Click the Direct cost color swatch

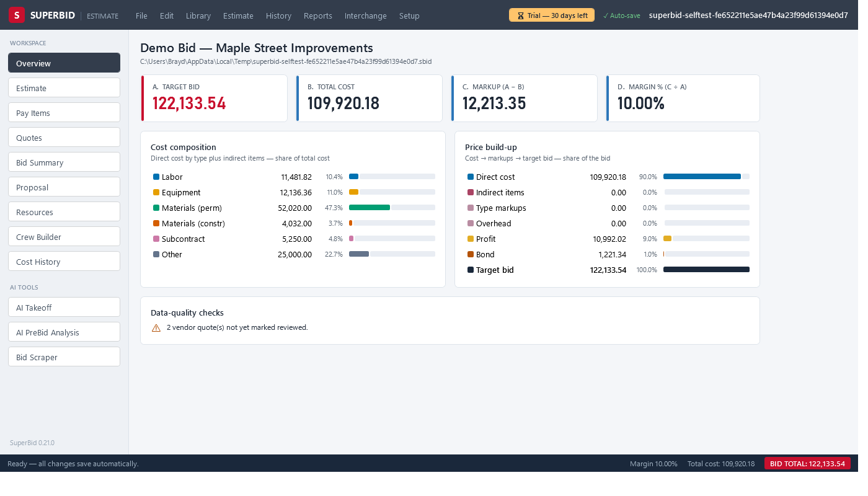pos(471,177)
